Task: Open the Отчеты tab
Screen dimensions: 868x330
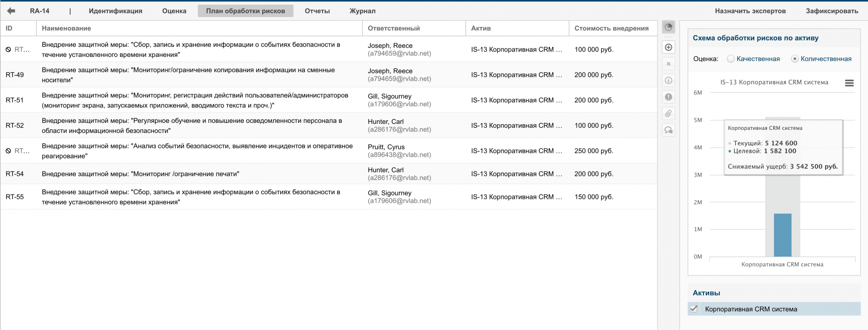Action: (x=317, y=11)
